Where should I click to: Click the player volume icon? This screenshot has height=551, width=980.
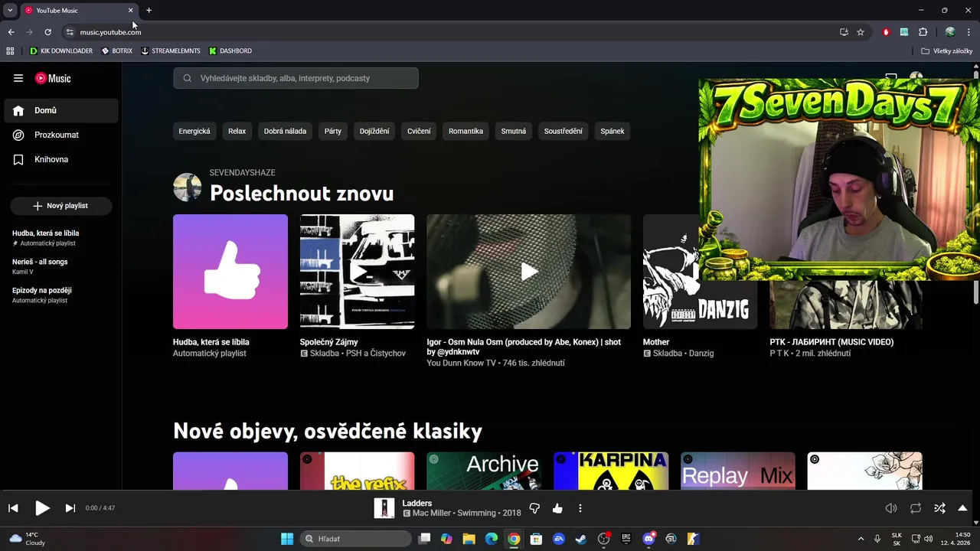tap(891, 508)
